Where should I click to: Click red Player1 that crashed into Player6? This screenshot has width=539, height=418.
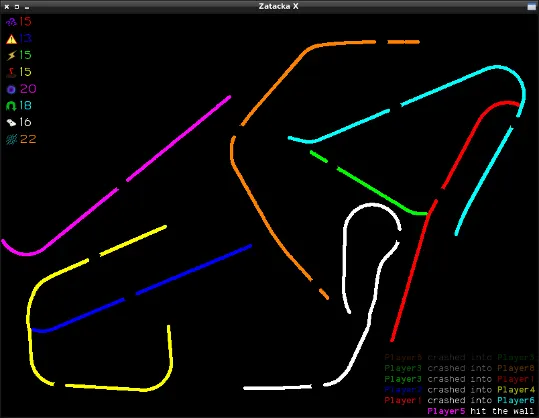[403, 400]
